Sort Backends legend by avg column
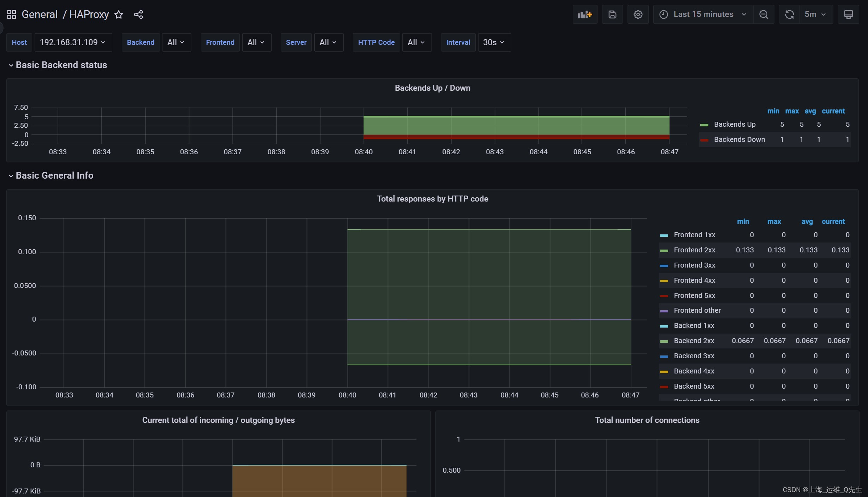868x497 pixels. pos(810,111)
